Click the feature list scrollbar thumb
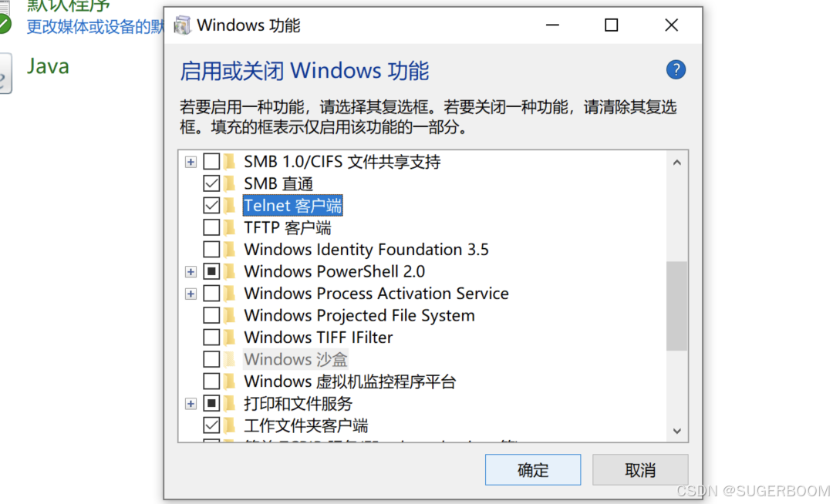 [x=677, y=306]
